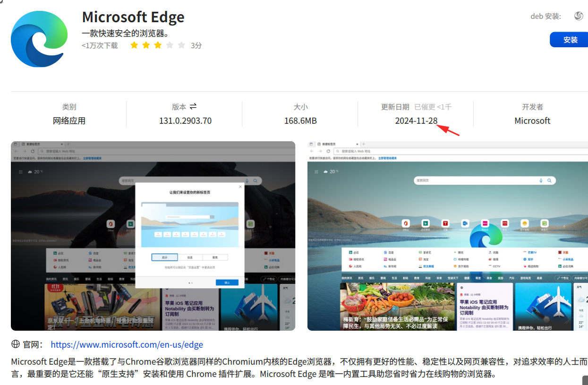Click the globe icon next to 官网
The image size is (588, 385).
pos(16,344)
